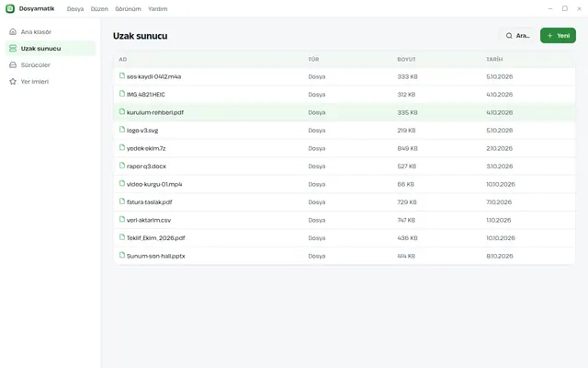Open Yer imleri in sidebar
Image resolution: width=588 pixels, height=368 pixels.
pos(51,82)
